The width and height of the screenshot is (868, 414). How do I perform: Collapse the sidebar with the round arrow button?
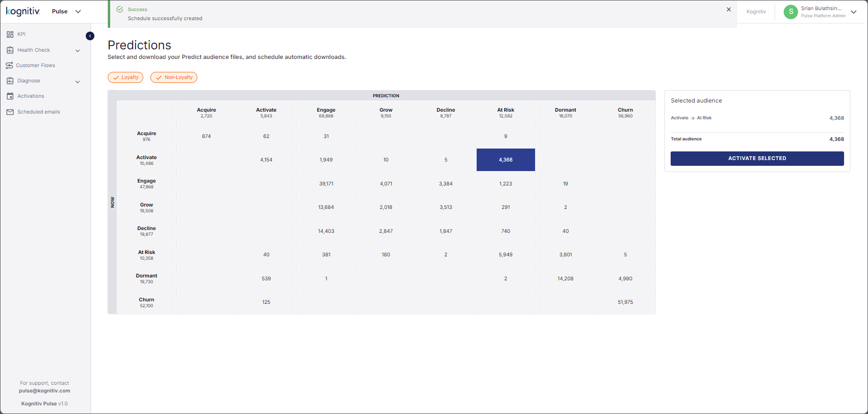coord(90,36)
